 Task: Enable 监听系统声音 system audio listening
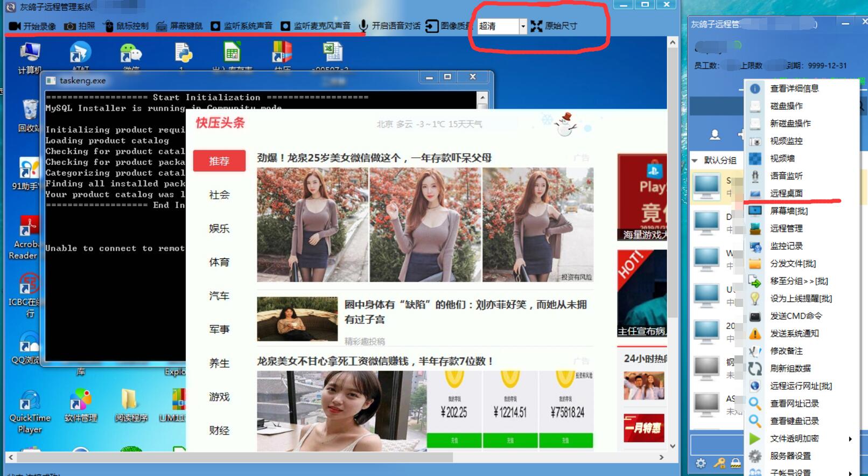[241, 26]
